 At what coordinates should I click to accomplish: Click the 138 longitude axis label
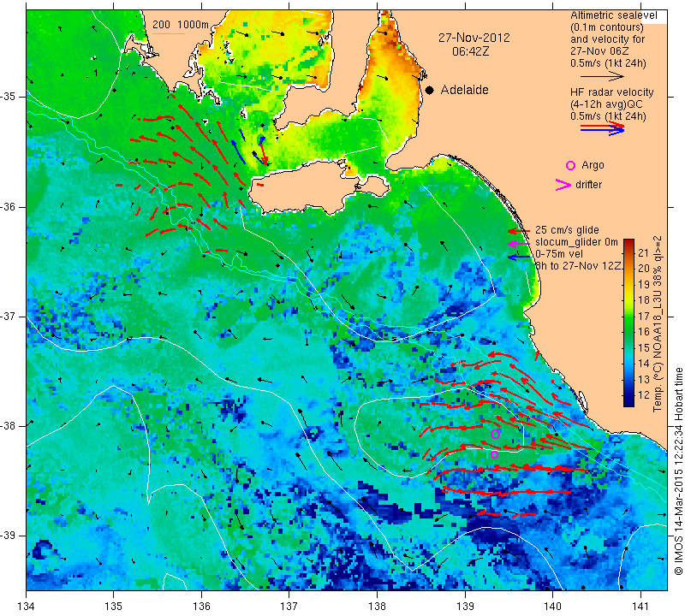[x=377, y=606]
